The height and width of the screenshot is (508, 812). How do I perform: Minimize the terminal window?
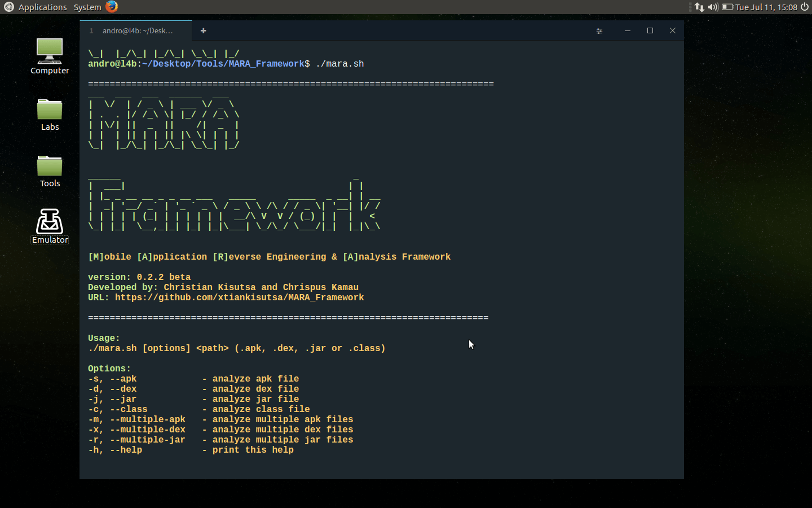627,31
